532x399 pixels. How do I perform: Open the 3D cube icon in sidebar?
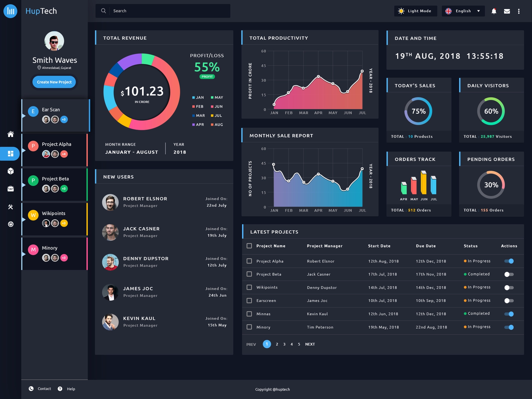pyautogui.click(x=11, y=171)
